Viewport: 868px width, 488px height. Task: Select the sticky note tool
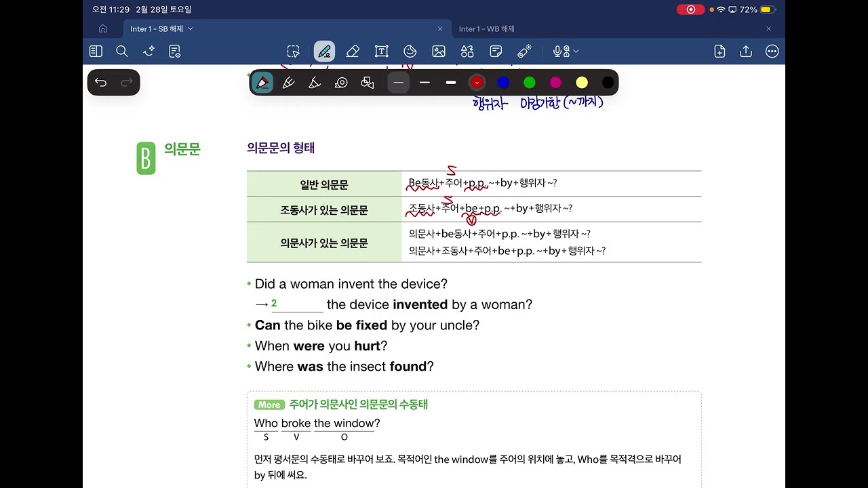pos(496,52)
